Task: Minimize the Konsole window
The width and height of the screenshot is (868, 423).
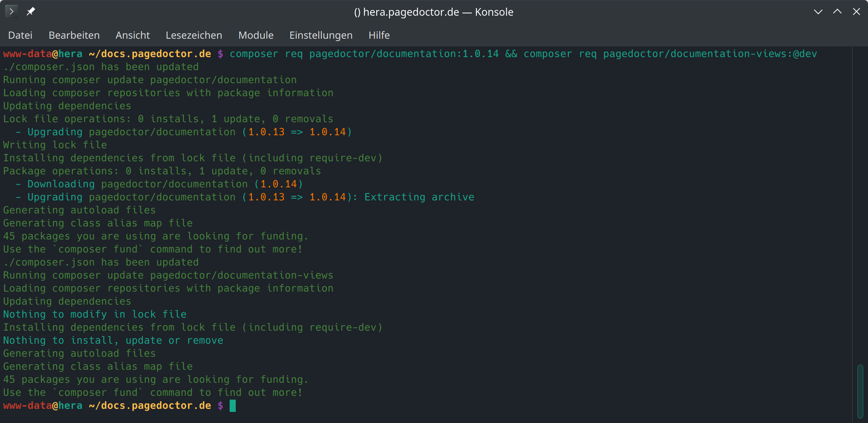Action: (x=818, y=11)
